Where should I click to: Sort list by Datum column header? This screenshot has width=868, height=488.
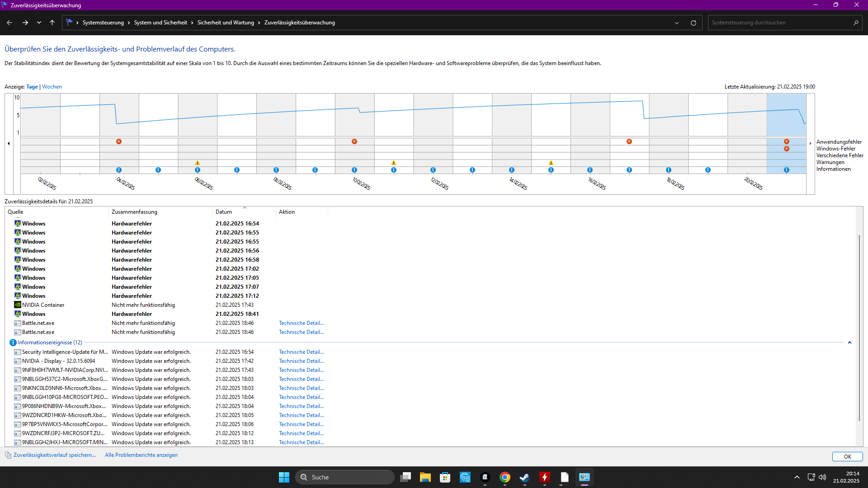tap(224, 212)
